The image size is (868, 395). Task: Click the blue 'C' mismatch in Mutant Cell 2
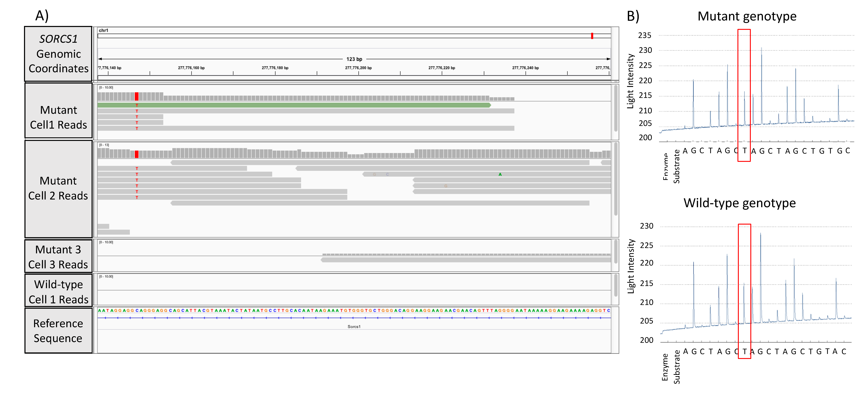387,174
